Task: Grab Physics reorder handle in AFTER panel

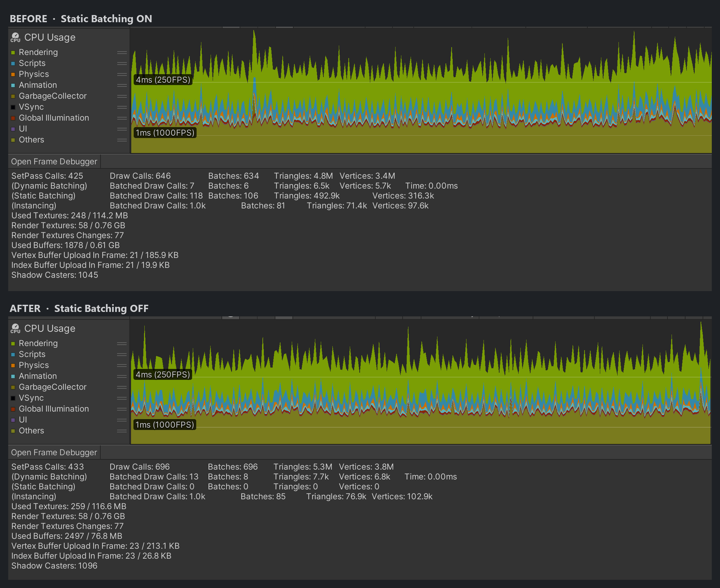Action: (122, 366)
